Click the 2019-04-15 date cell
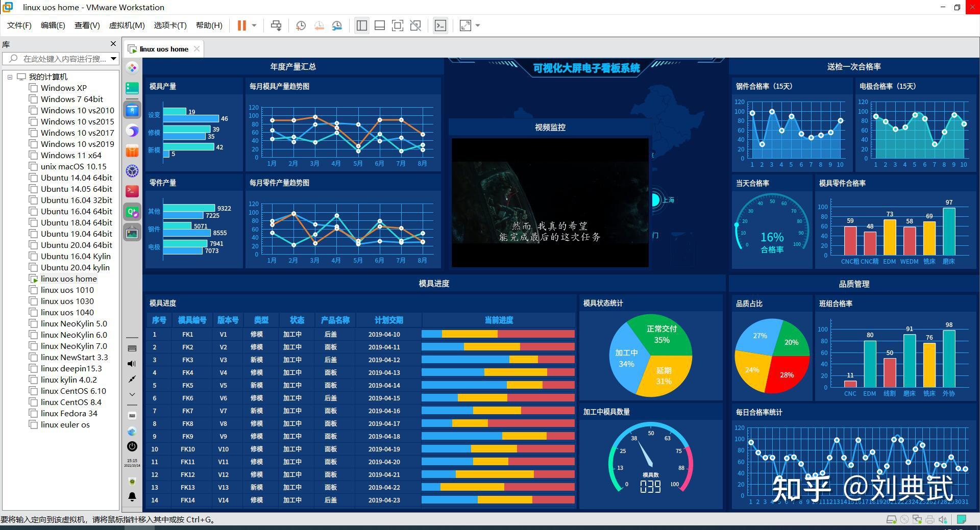Viewport: 980px width, 530px height. (x=384, y=398)
